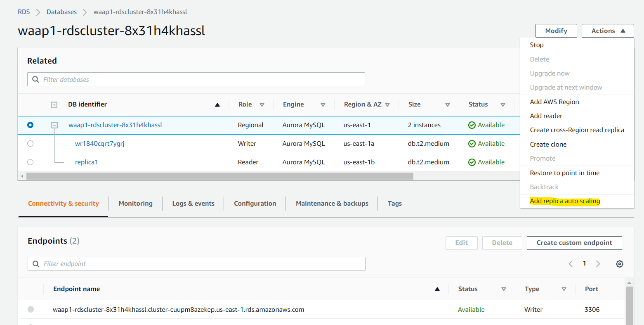The width and height of the screenshot is (644, 325).
Task: Select the replica1 radio button
Action: [30, 162]
